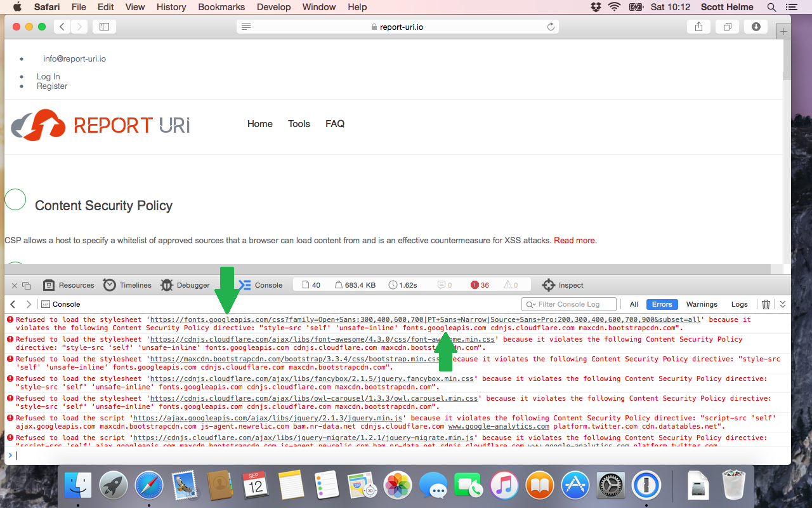Viewport: 812px width, 508px height.
Task: Open Finder from the Dock
Action: click(x=79, y=486)
